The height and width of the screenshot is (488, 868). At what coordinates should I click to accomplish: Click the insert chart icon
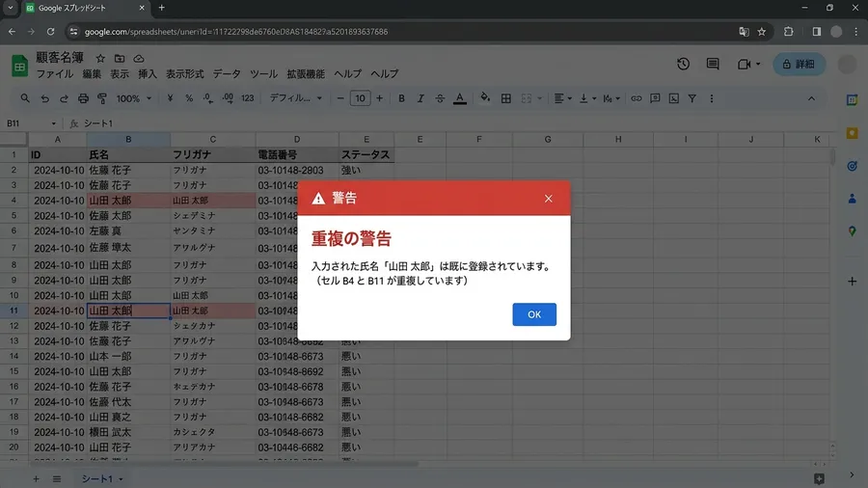point(674,98)
